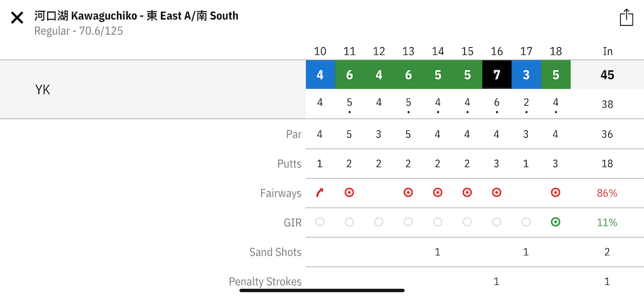Viewport: 644px width, 298px height.
Task: Select the YK player row
Action: (43, 90)
